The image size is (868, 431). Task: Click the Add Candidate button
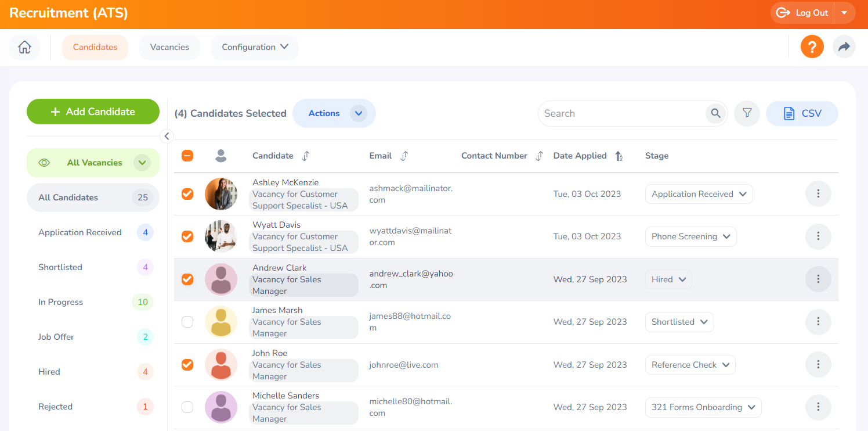pos(93,112)
